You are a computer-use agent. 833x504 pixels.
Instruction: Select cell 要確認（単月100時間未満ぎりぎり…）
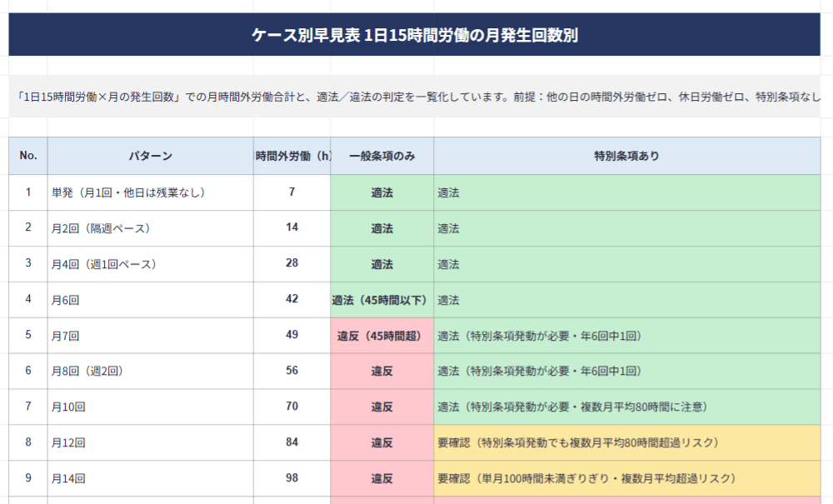[x=627, y=478]
